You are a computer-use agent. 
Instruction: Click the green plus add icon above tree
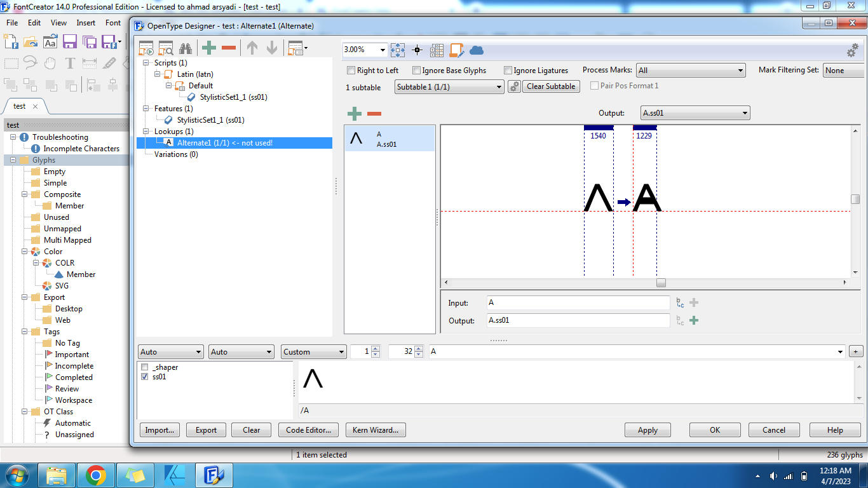tap(208, 48)
